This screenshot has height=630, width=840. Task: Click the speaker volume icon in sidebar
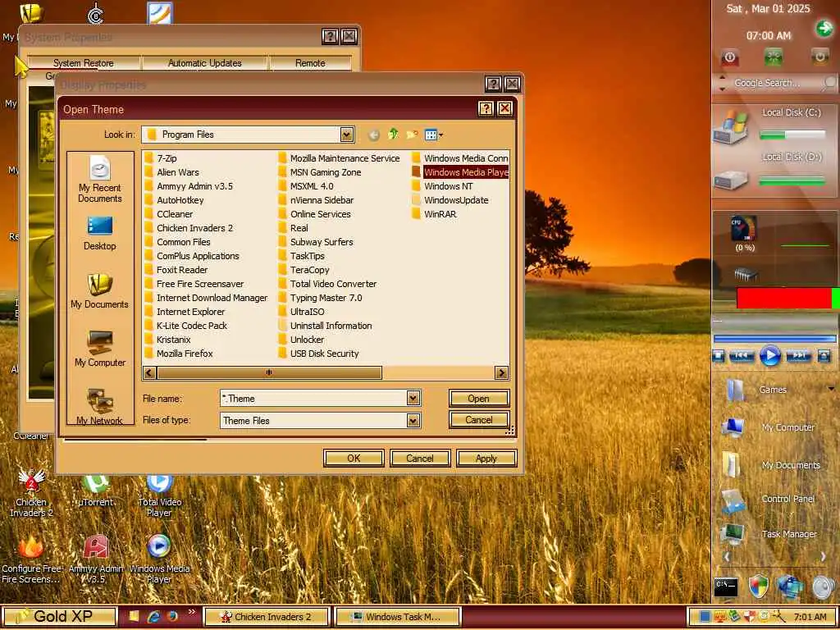[x=822, y=587]
